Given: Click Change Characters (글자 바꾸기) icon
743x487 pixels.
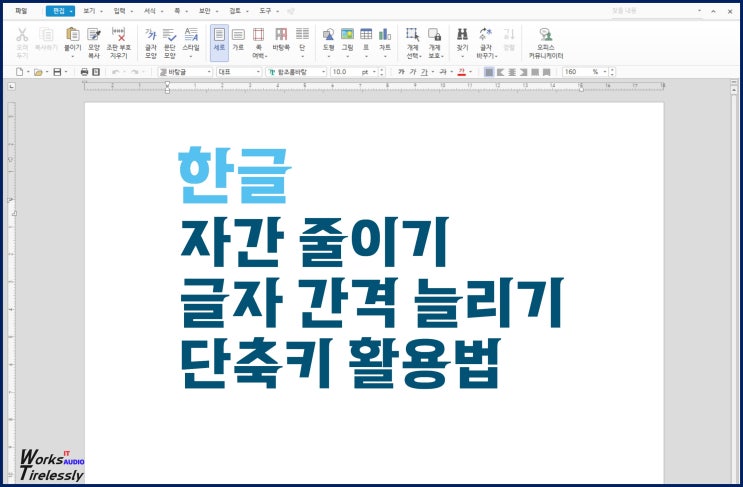Looking at the screenshot, I should (x=485, y=35).
